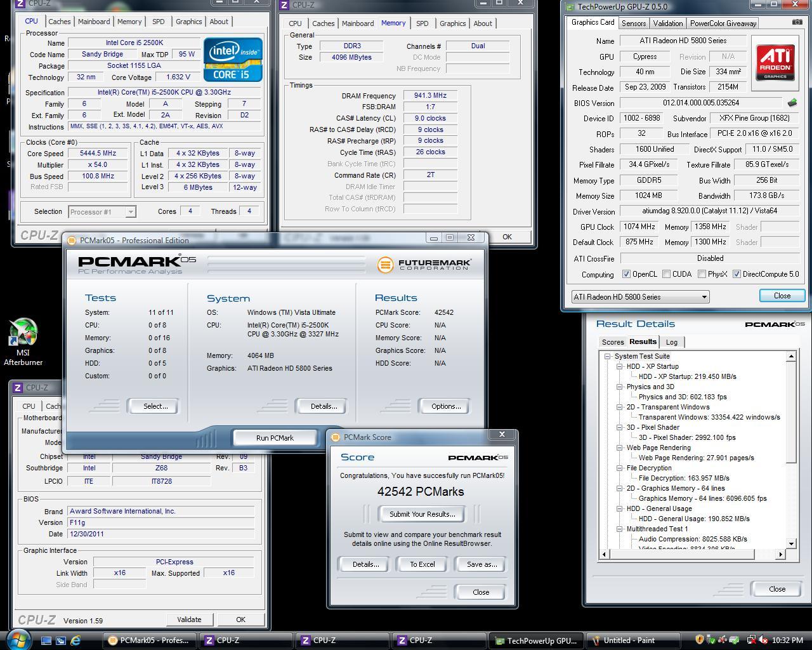Click the Futuremark Corporation logo
The image size is (812, 650).
pyautogui.click(x=423, y=265)
